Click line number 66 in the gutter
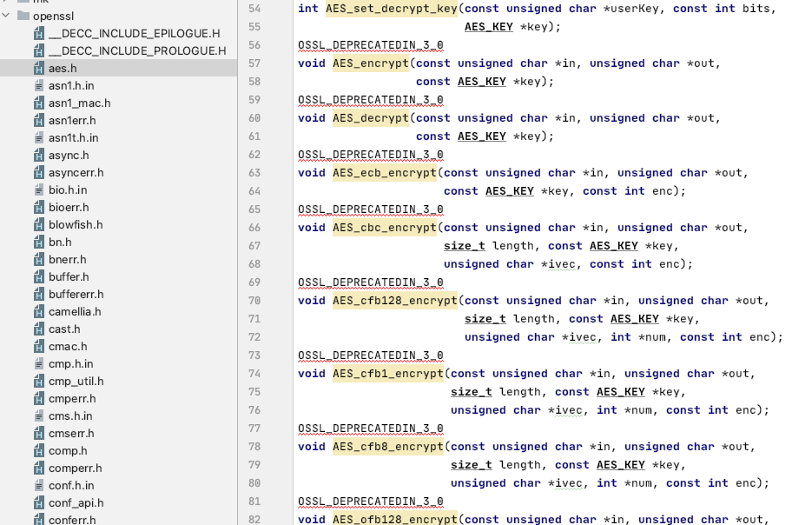Screen dimensions: 812x525 (254, 228)
